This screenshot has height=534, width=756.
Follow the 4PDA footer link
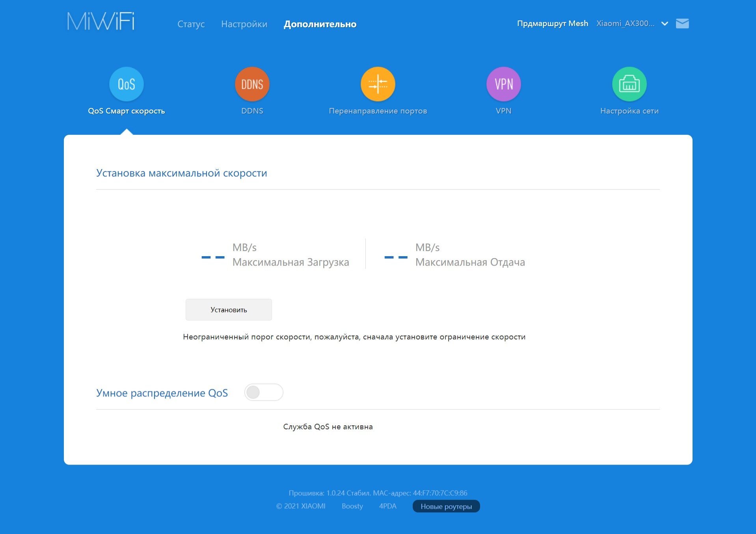pyautogui.click(x=387, y=506)
